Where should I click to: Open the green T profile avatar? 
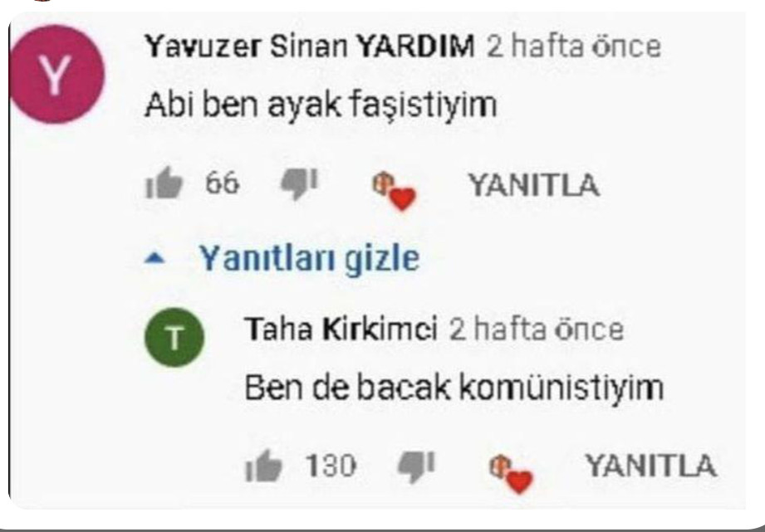174,338
